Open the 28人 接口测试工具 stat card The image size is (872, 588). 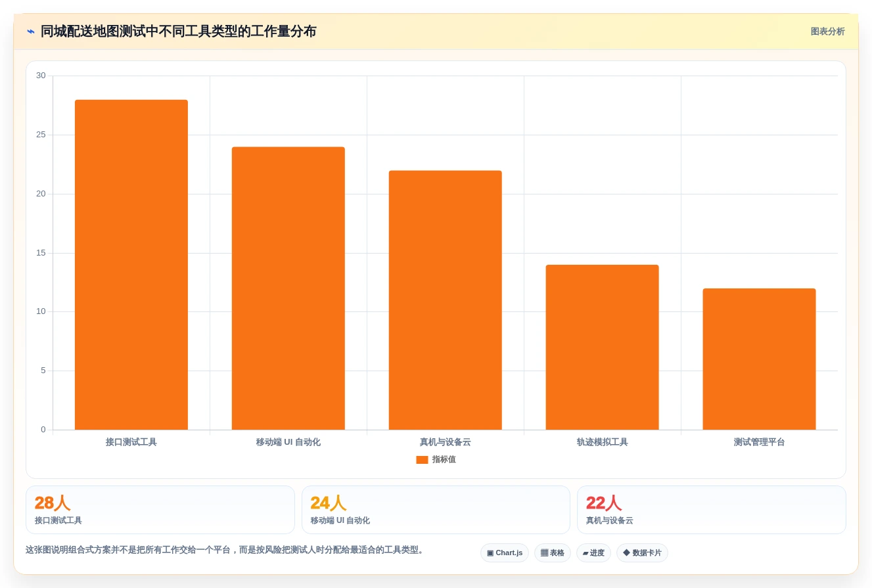click(160, 510)
